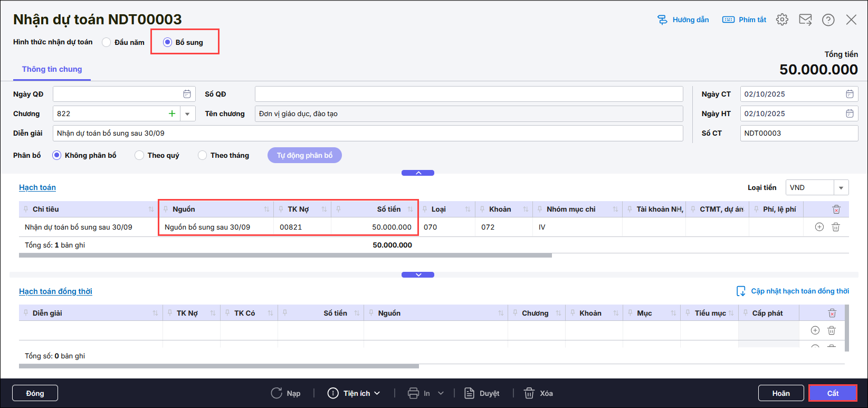868x408 pixels.
Task: Expand the Chương dropdown list
Action: 187,113
